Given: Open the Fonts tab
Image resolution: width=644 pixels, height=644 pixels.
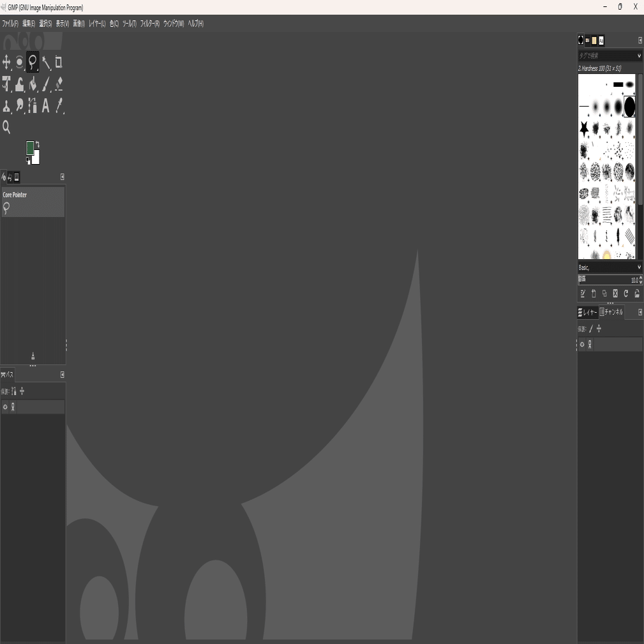Looking at the screenshot, I should 601,40.
